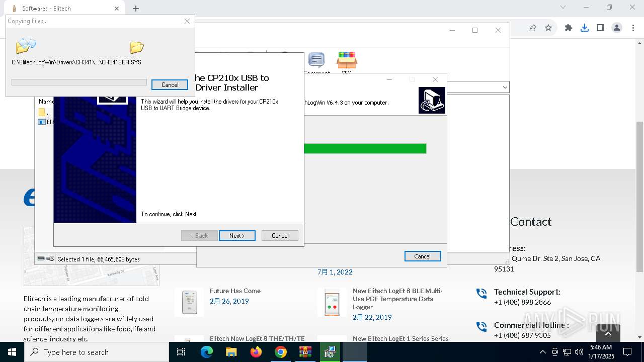Switch to WinRAR on taskbar
Viewport: 644px width, 362px height.
point(305,352)
